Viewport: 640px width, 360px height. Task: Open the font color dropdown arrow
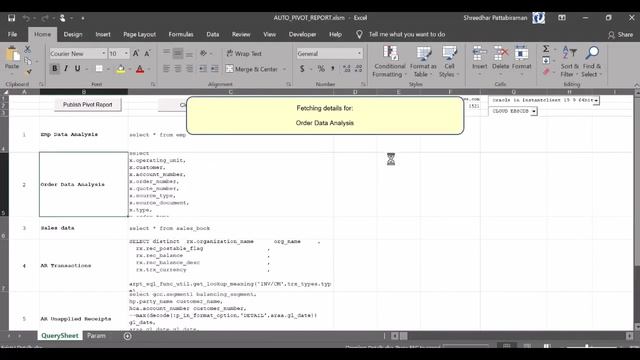[x=149, y=69]
